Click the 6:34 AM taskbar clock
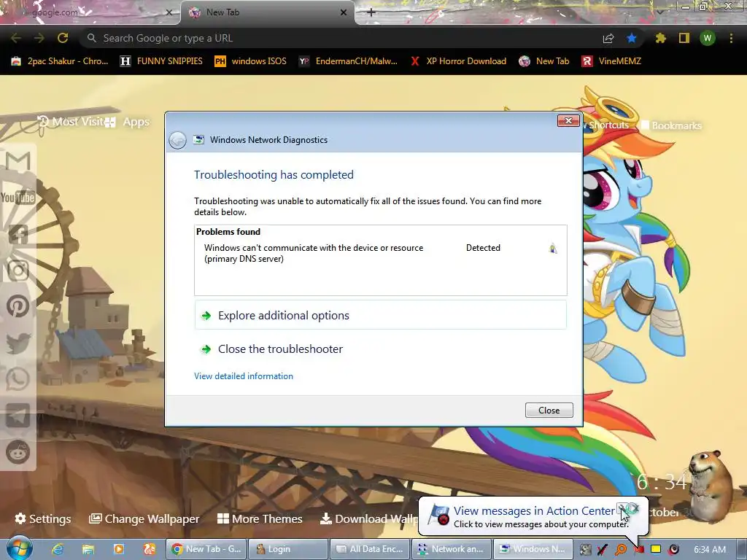Image resolution: width=747 pixels, height=560 pixels. (710, 550)
